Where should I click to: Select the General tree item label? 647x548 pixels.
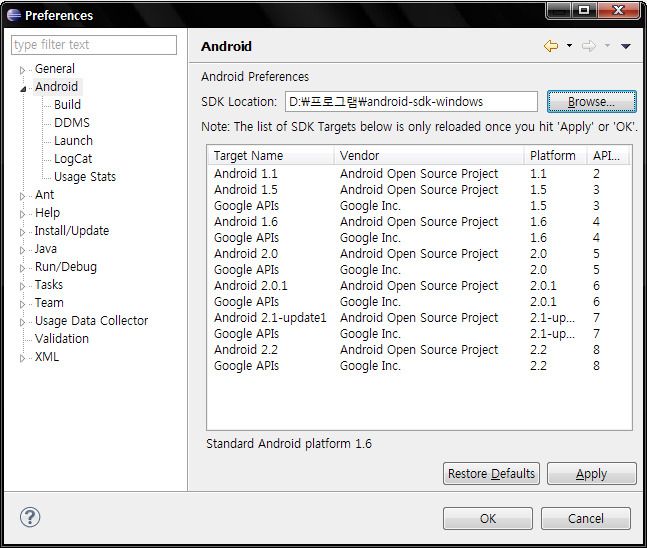pyautogui.click(x=55, y=68)
